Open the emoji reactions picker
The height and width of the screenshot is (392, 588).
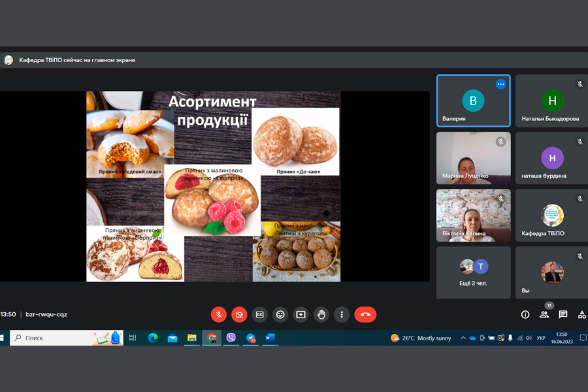click(280, 314)
